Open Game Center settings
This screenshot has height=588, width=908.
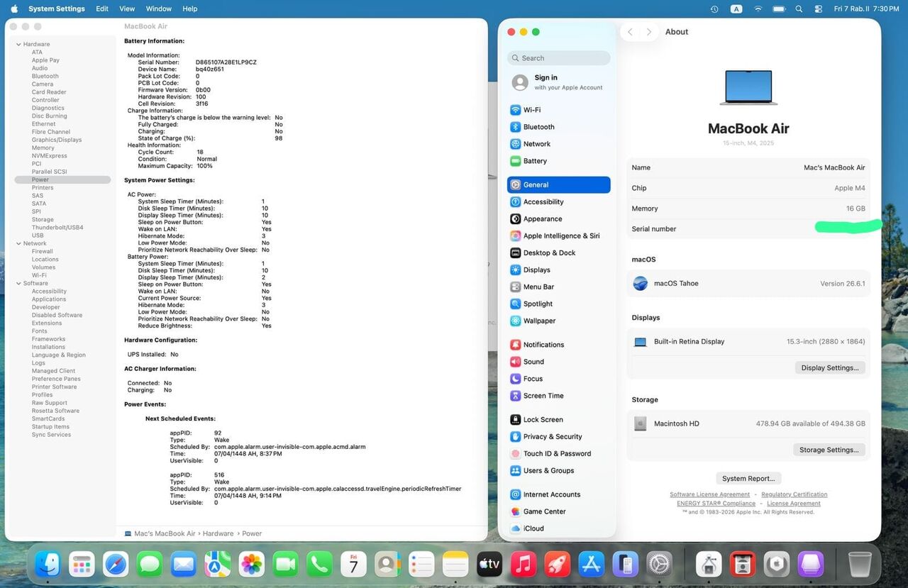pos(558,511)
